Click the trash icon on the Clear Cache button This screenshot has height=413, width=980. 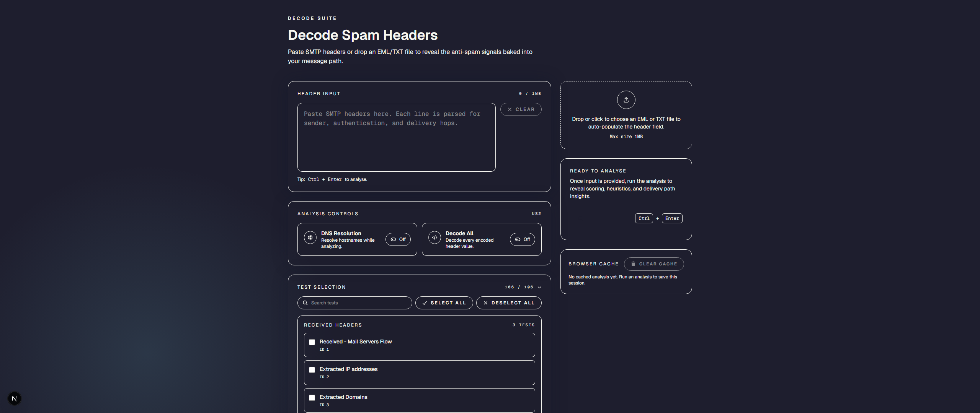coord(633,264)
